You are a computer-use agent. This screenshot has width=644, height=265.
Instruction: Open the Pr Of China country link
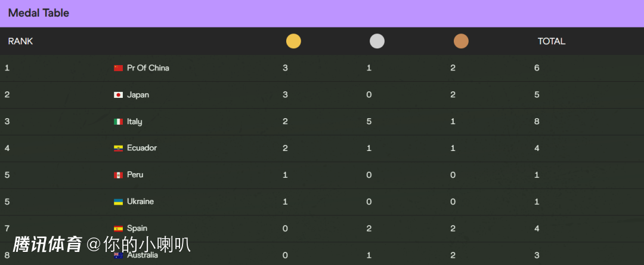pos(148,68)
